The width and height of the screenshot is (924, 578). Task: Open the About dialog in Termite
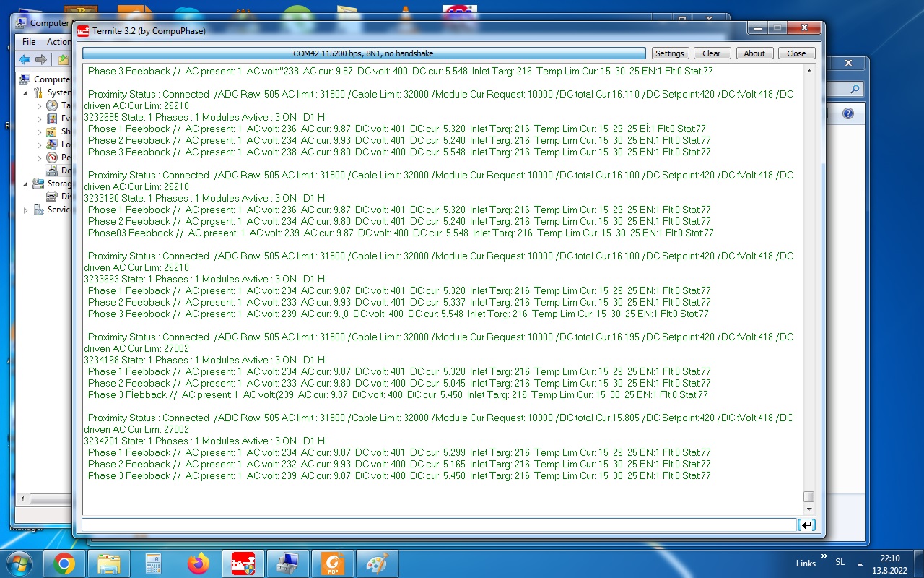[x=754, y=53]
